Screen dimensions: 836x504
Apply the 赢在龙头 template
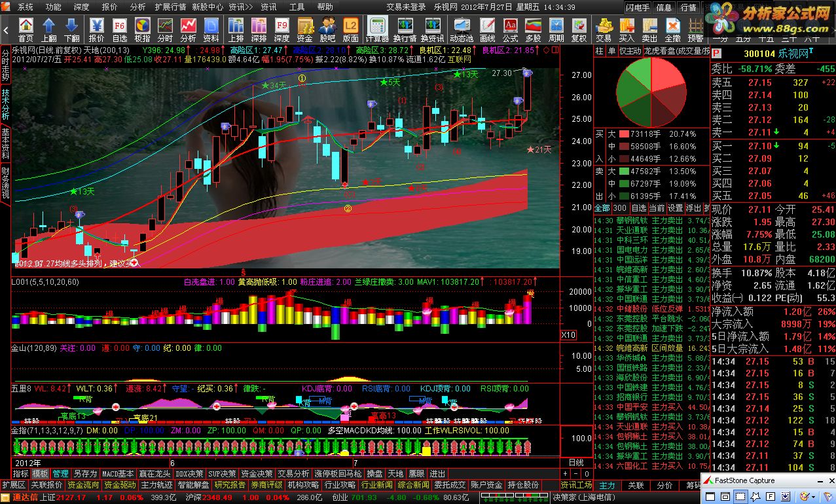pyautogui.click(x=156, y=473)
